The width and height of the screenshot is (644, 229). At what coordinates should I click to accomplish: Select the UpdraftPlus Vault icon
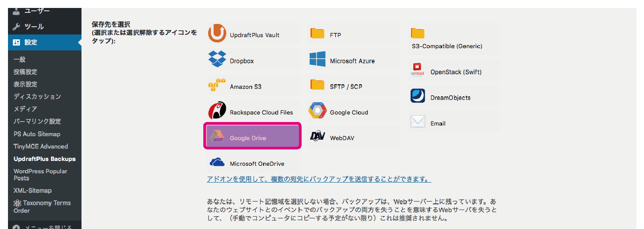click(x=217, y=34)
